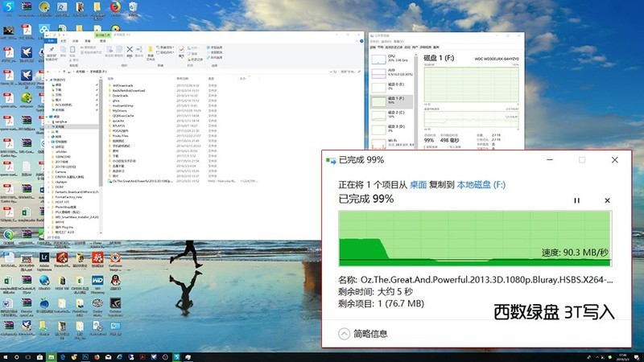Click the New folder icon in ribbon
Screen dimensions: 644x362
[151, 50]
